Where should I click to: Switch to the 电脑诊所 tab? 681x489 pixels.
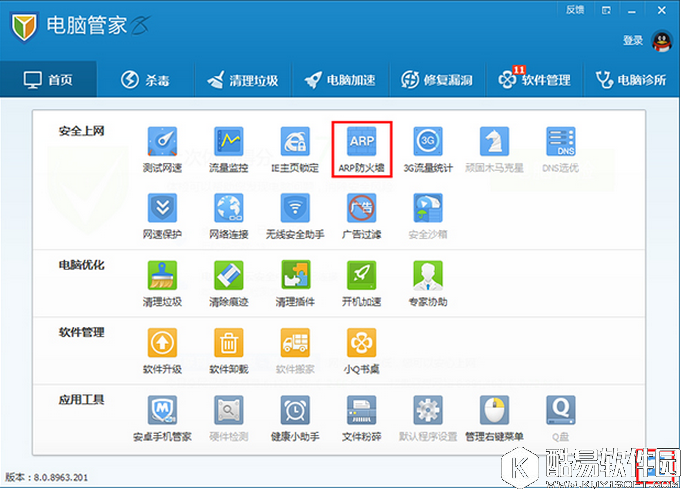point(631,79)
